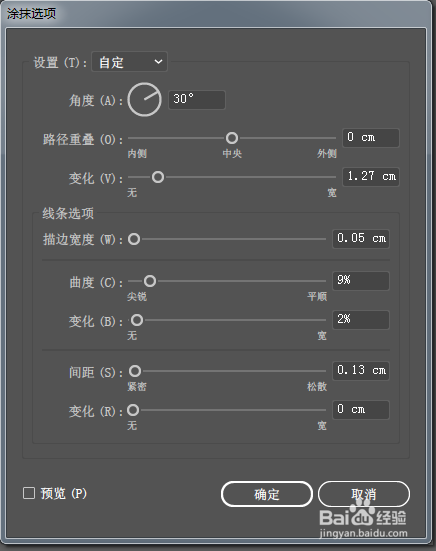Click the angle dial control

(x=144, y=100)
